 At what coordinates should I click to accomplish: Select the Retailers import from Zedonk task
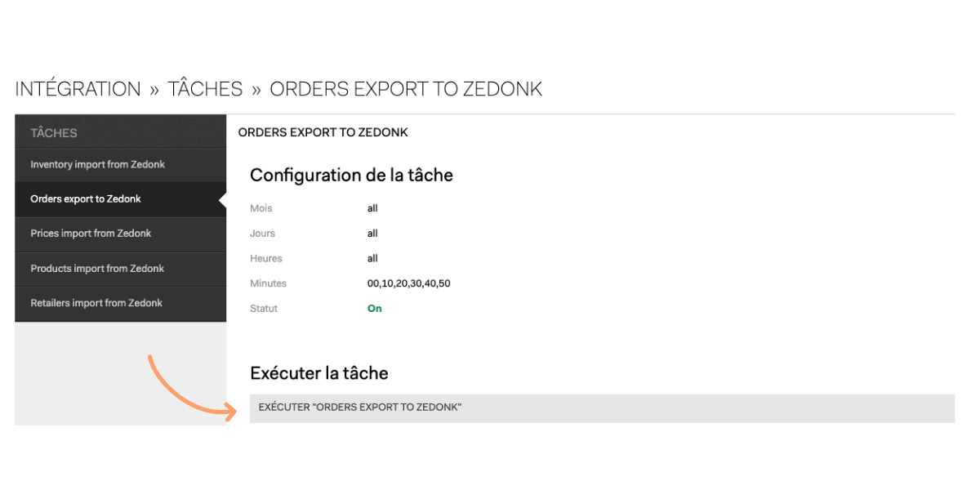[x=96, y=303]
